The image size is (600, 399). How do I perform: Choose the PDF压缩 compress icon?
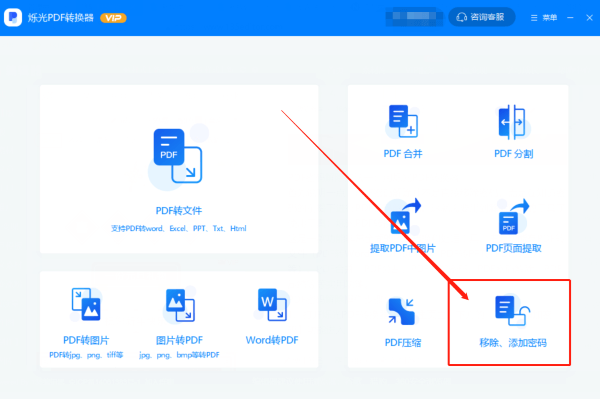click(402, 311)
